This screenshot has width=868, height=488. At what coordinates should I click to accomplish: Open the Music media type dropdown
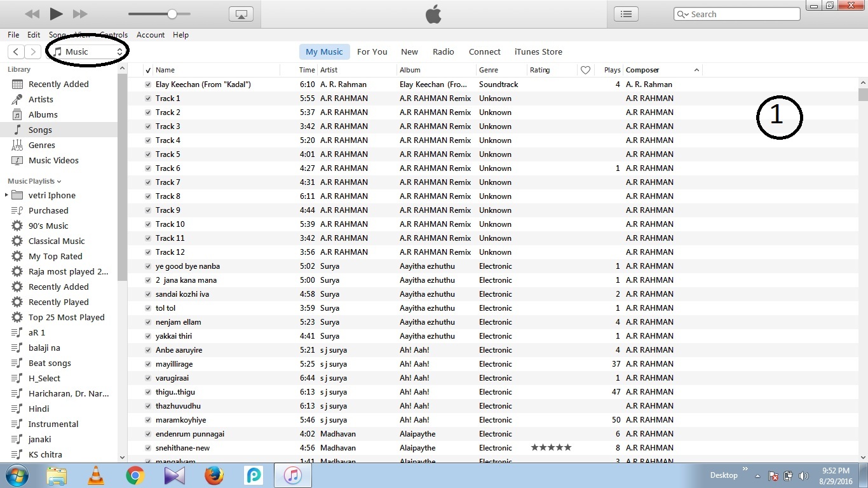pos(88,51)
